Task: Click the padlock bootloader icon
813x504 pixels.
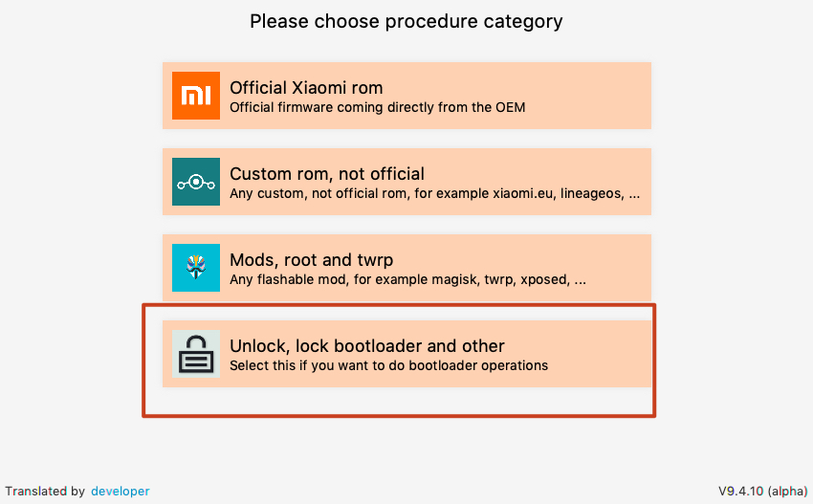Action: point(196,354)
